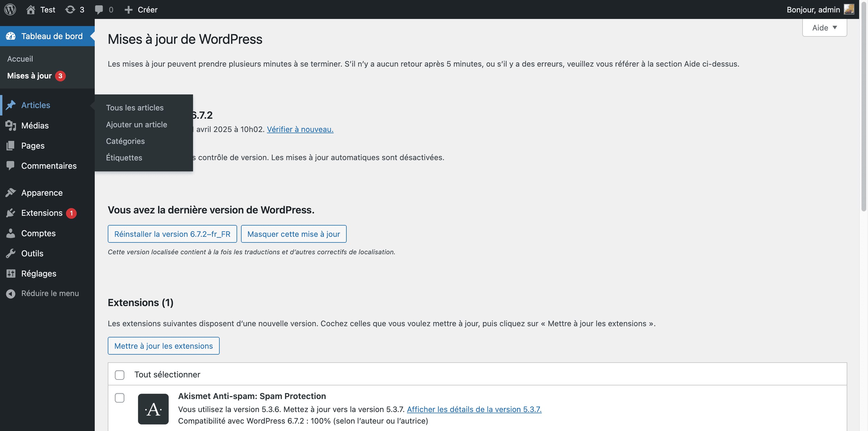Click the Bonjour, admin account text

click(x=813, y=9)
